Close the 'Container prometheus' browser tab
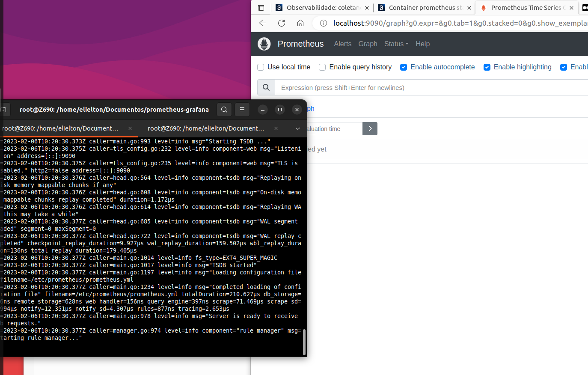 [469, 8]
